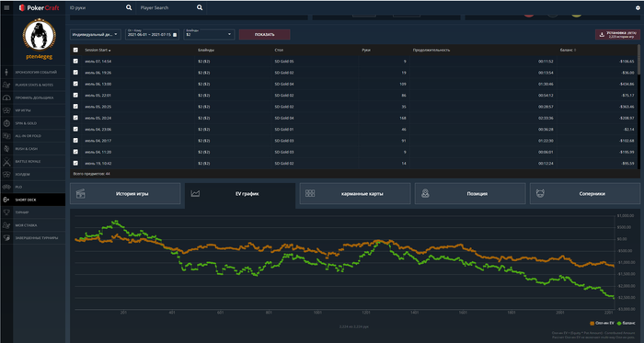644x343 pixels.
Task: Sort by Session Start column arrow
Action: click(109, 51)
